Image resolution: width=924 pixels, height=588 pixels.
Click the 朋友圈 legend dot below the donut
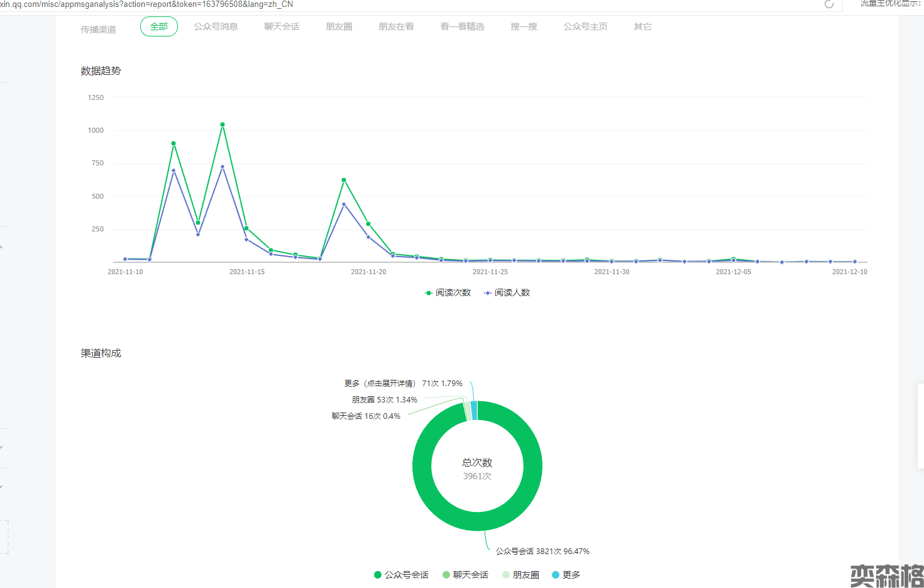coord(506,575)
